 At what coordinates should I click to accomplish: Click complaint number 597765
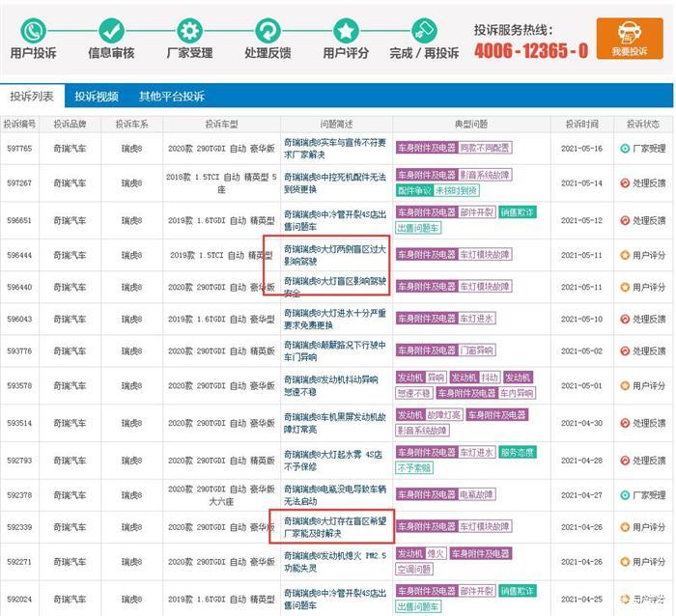click(x=19, y=149)
